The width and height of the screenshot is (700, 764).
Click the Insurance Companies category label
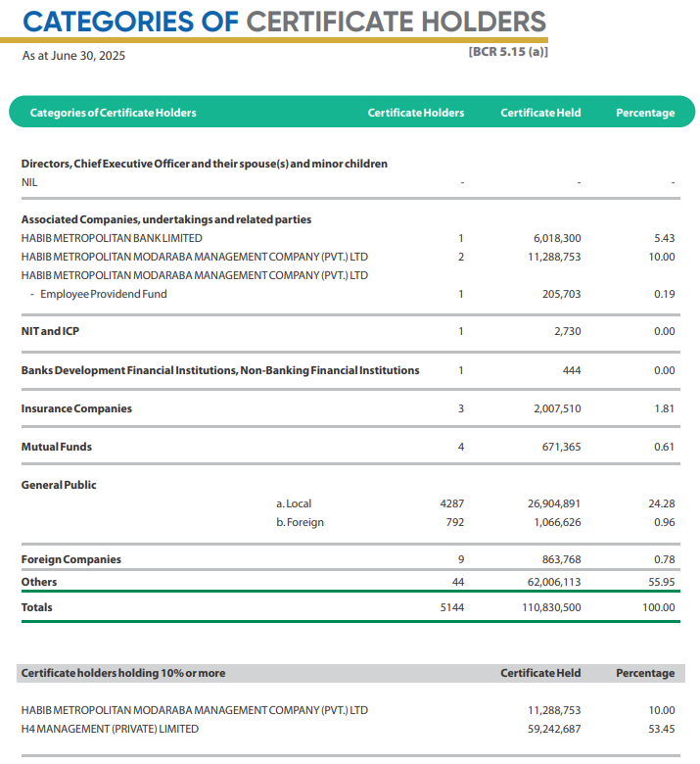pyautogui.click(x=76, y=408)
